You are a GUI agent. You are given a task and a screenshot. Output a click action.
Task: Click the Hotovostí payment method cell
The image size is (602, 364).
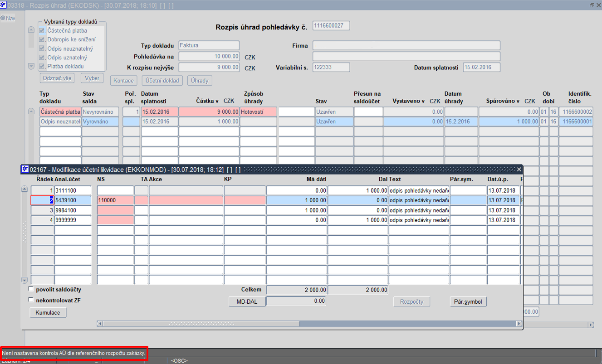click(258, 112)
